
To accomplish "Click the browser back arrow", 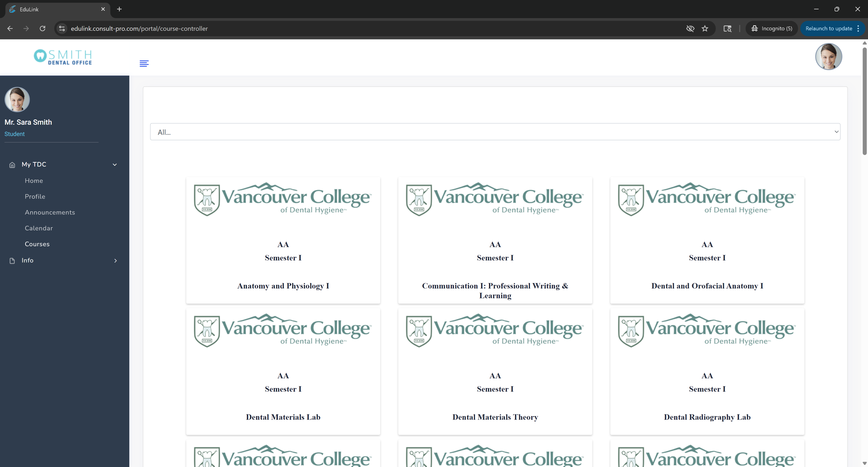I will click(x=10, y=29).
